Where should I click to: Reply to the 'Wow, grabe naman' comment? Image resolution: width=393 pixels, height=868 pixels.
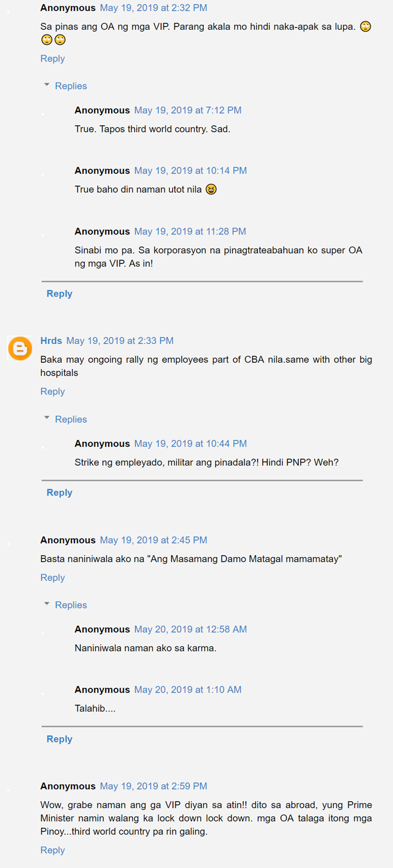(52, 850)
